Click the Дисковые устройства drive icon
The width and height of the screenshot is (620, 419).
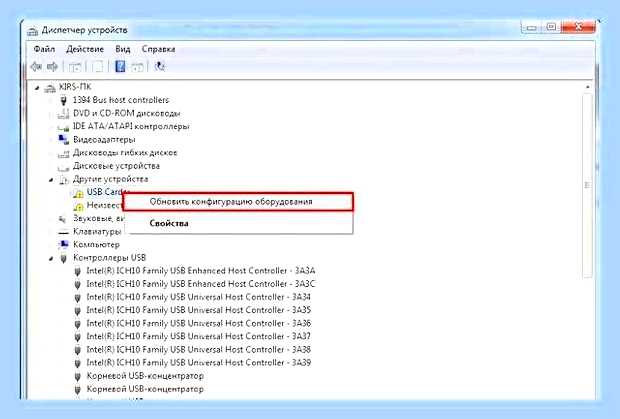click(63, 167)
